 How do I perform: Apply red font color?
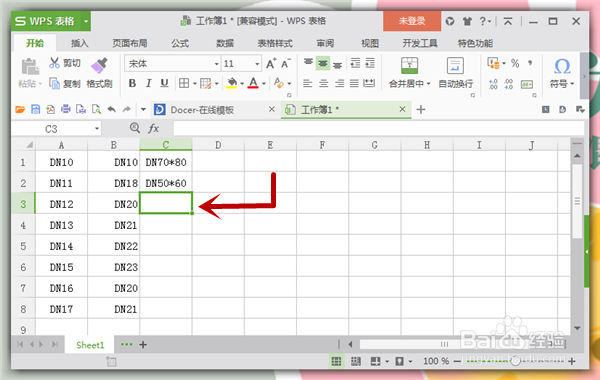coord(253,83)
